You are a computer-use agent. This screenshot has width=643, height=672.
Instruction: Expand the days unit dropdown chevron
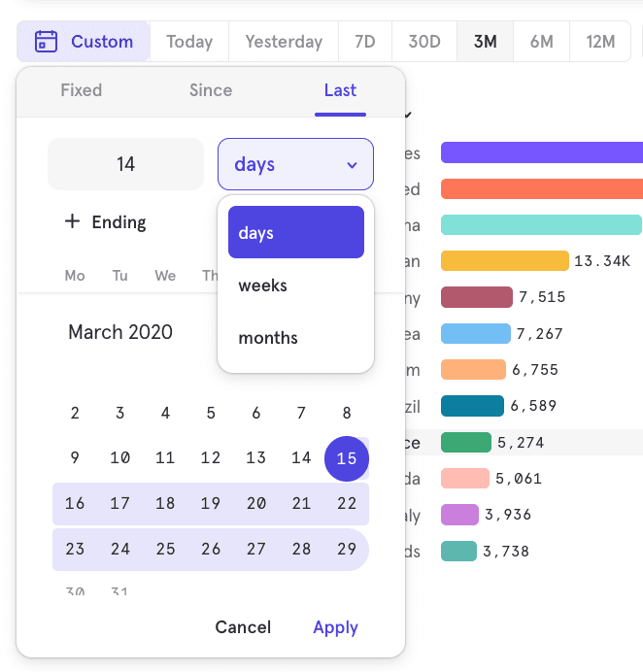(352, 165)
